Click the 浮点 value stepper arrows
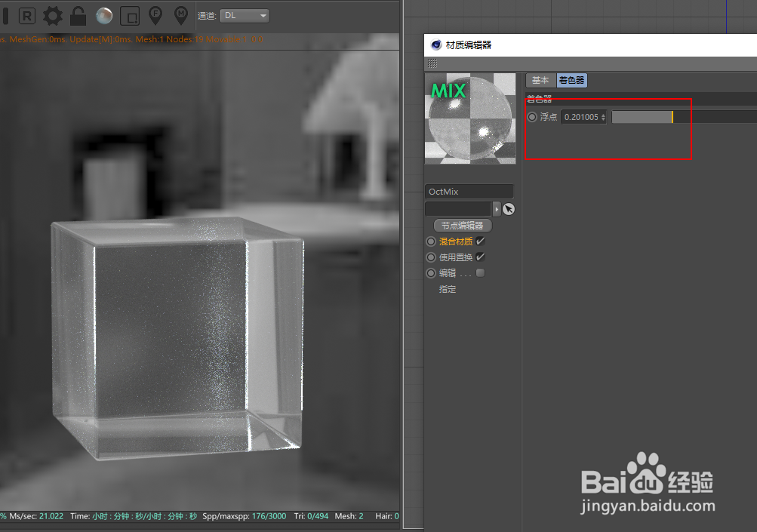Screen dimensions: 757x532 coord(603,117)
